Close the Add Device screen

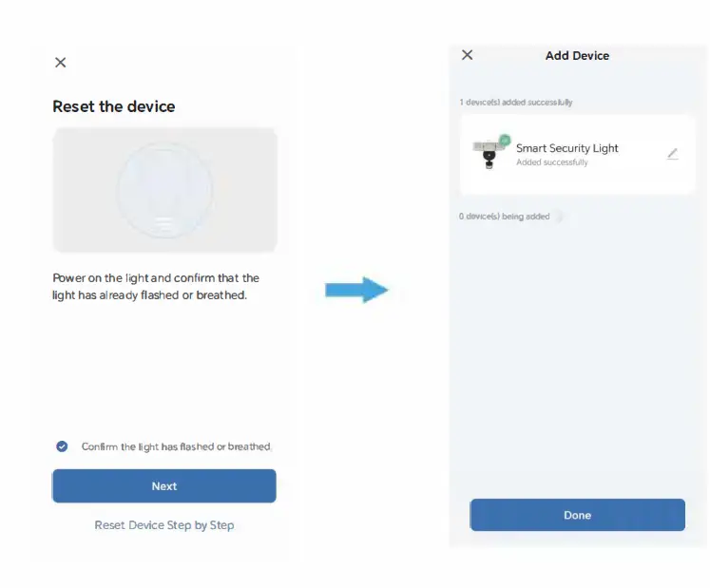pyautogui.click(x=467, y=55)
